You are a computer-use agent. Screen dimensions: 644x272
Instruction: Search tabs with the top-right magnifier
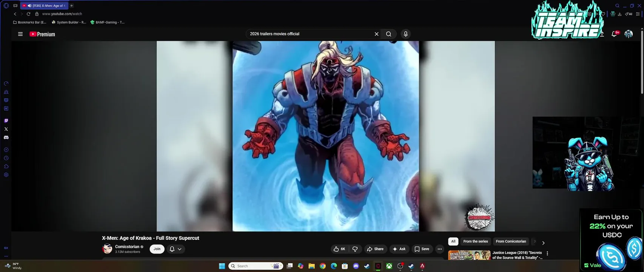[x=617, y=6]
